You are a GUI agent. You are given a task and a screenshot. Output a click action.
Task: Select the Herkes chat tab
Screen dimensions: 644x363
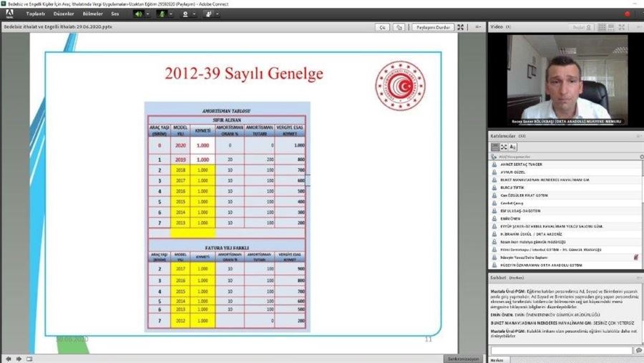tap(498, 359)
